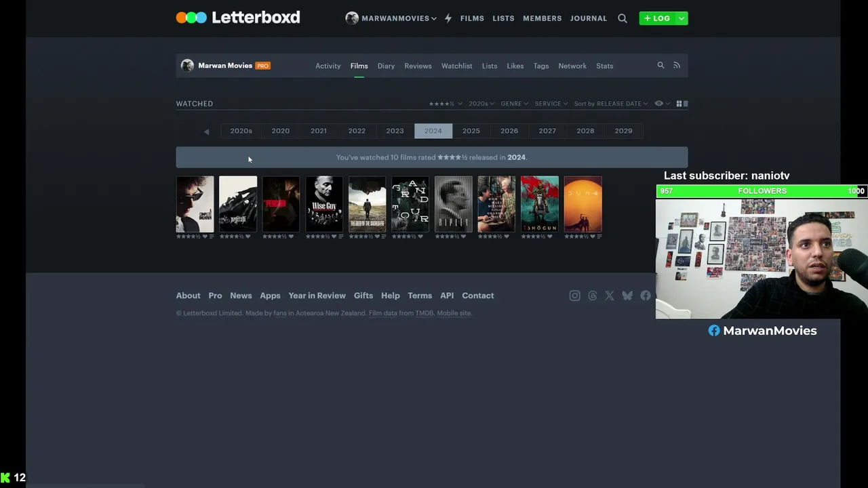Open the X footer icon
The image size is (868, 488).
[x=610, y=296]
